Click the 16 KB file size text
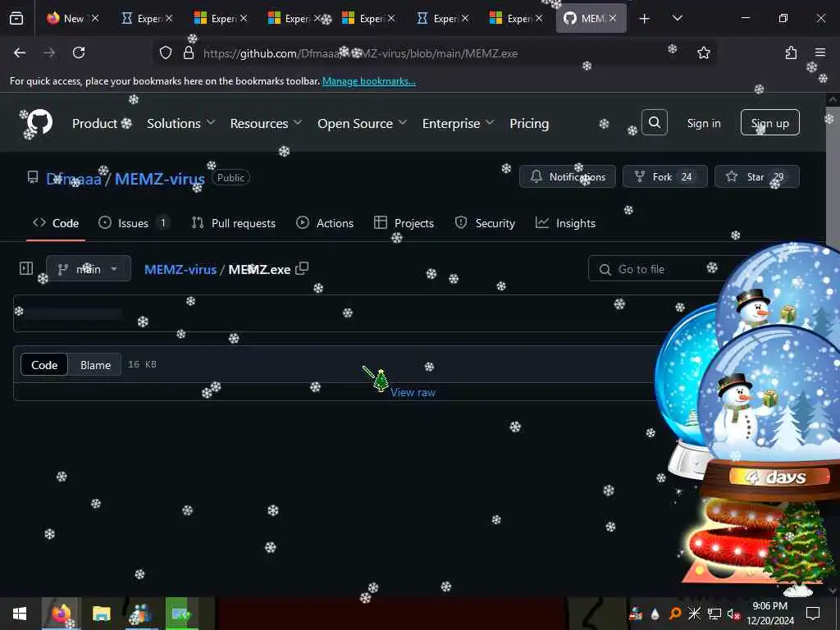This screenshot has height=630, width=840. [142, 364]
